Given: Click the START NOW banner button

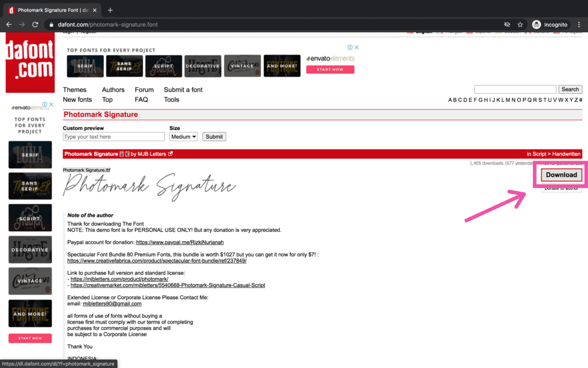Looking at the screenshot, I should click(x=330, y=70).
